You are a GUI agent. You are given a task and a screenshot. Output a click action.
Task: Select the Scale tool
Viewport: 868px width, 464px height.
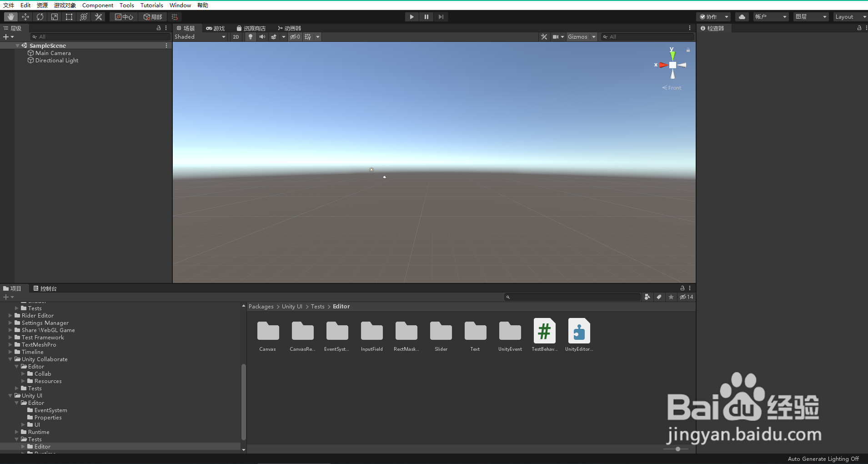[x=55, y=16]
